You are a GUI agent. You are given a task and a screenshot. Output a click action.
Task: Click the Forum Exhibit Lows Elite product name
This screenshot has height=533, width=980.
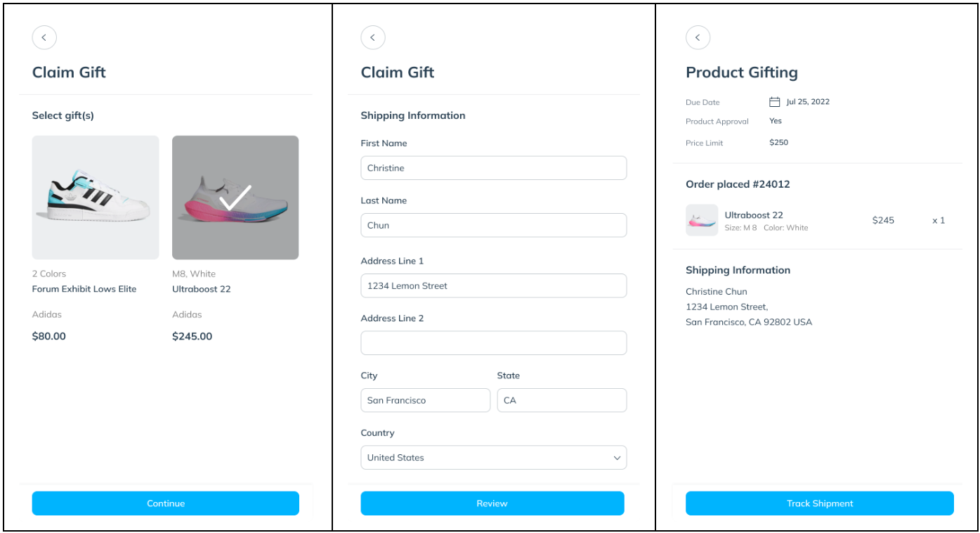[x=84, y=289]
